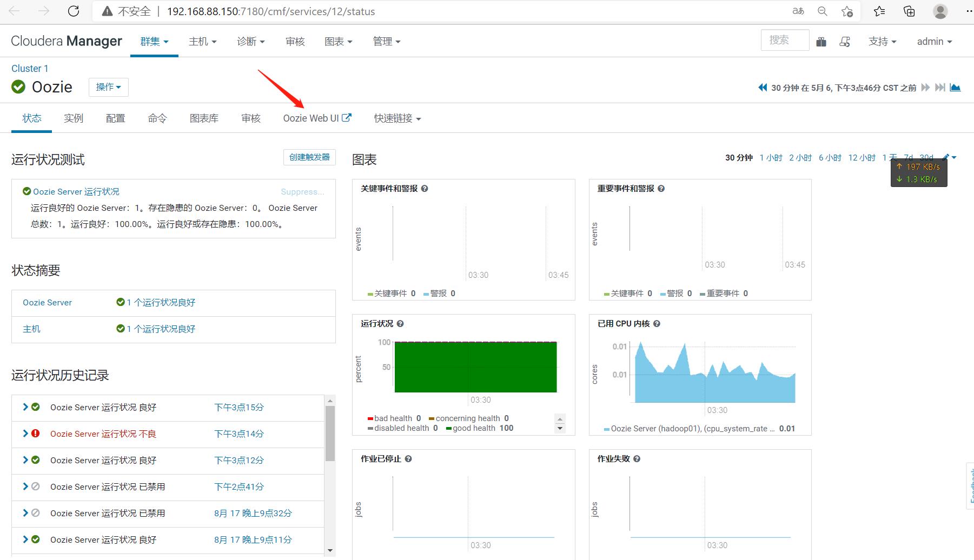Image resolution: width=974 pixels, height=560 pixels.
Task: Open the browser collections icon
Action: 909,11
